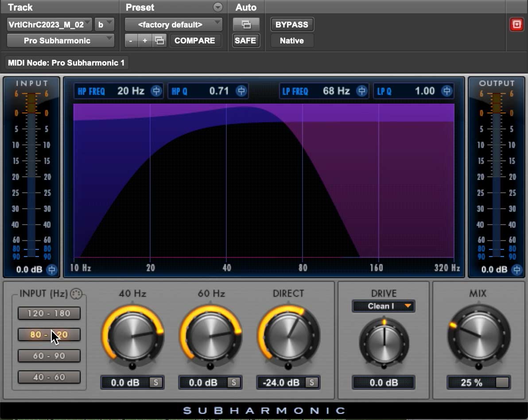Screen dimensions: 528x420
Task: Click the automation window icon under Auto
Action: 246,24
